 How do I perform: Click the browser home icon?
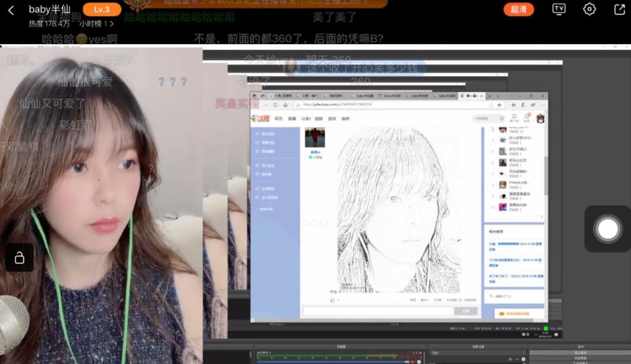coord(285,105)
